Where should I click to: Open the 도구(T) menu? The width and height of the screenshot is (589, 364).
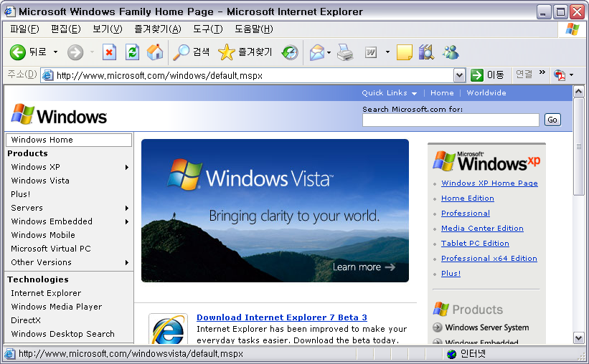pos(208,29)
